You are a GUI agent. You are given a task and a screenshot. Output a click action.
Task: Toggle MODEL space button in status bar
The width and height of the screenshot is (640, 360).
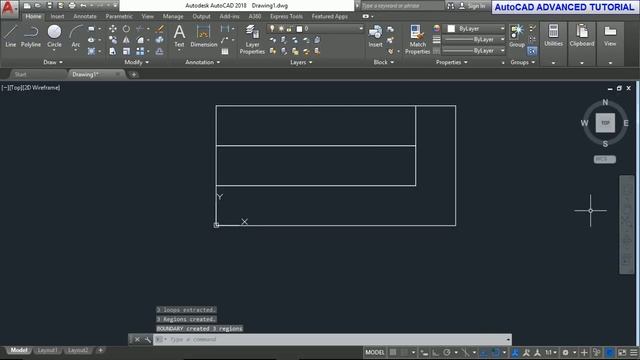(x=375, y=352)
